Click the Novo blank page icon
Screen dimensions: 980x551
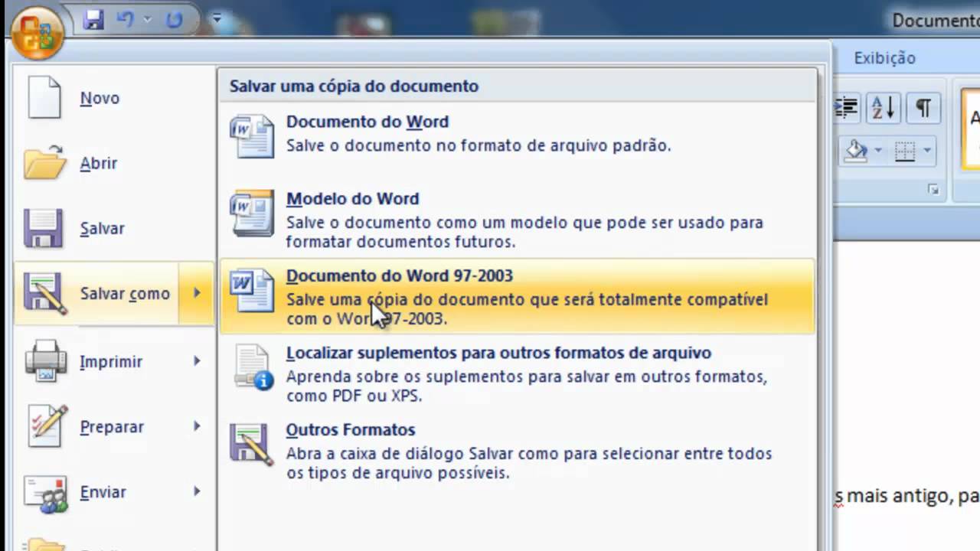click(x=44, y=97)
